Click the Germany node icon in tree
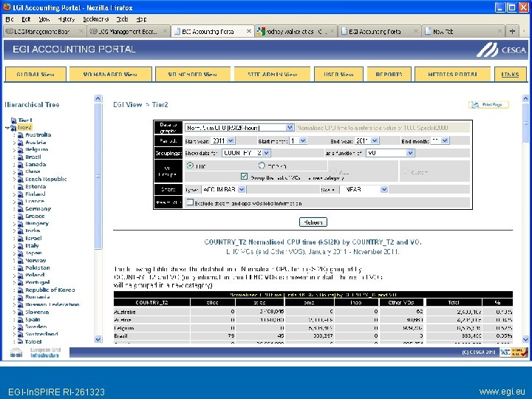The height and width of the screenshot is (399, 532). 21,209
